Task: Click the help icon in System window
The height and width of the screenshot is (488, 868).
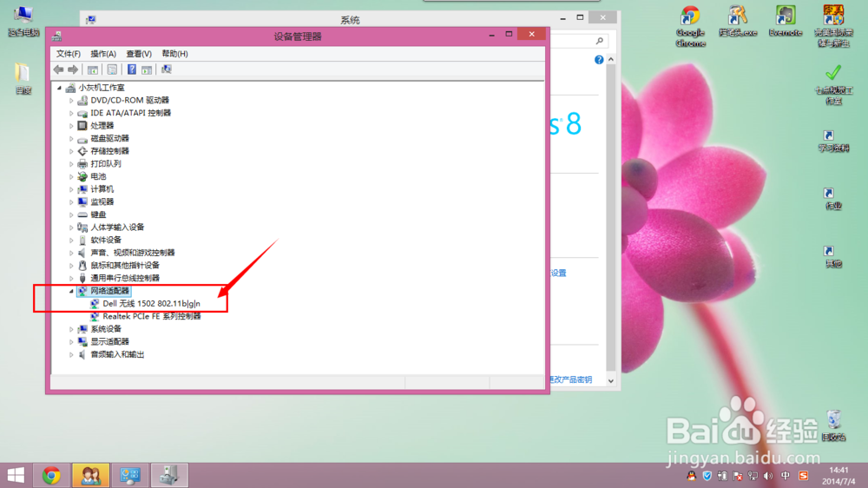Action: click(599, 60)
